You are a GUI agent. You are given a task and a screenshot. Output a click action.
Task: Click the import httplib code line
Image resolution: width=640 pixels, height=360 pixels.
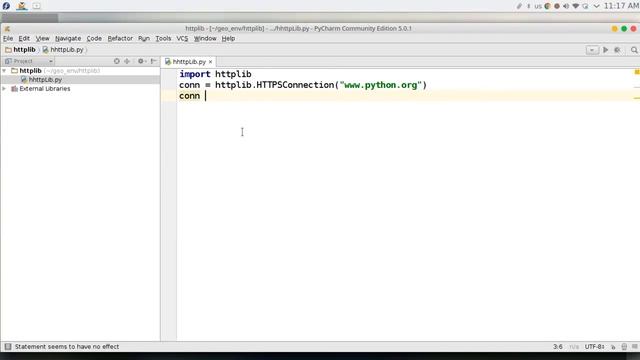[215, 74]
